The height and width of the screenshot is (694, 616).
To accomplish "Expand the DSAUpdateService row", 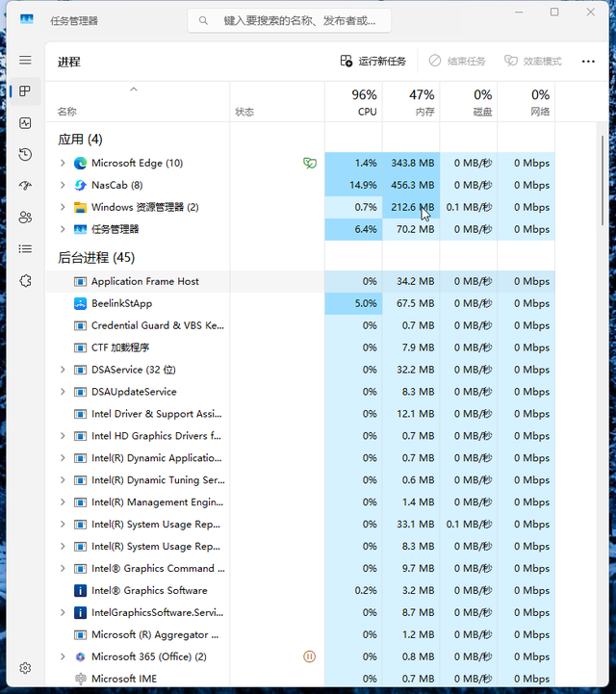I will pos(63,392).
